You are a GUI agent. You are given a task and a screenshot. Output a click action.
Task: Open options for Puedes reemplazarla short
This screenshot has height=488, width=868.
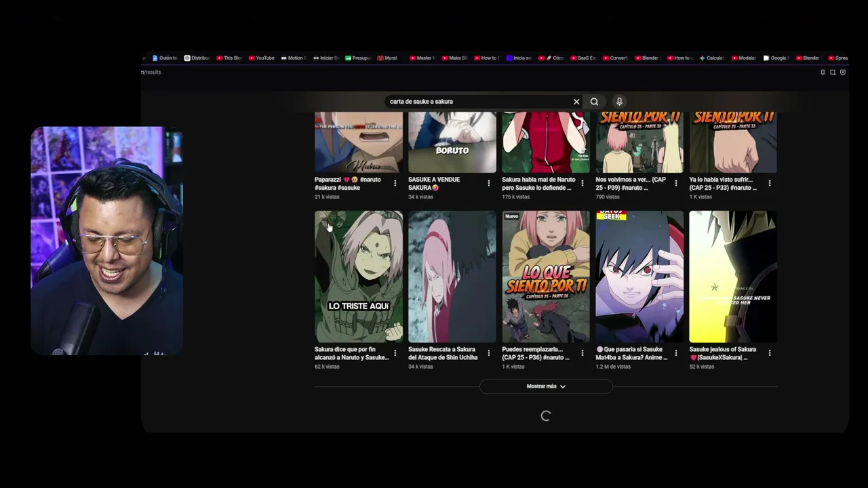click(583, 353)
